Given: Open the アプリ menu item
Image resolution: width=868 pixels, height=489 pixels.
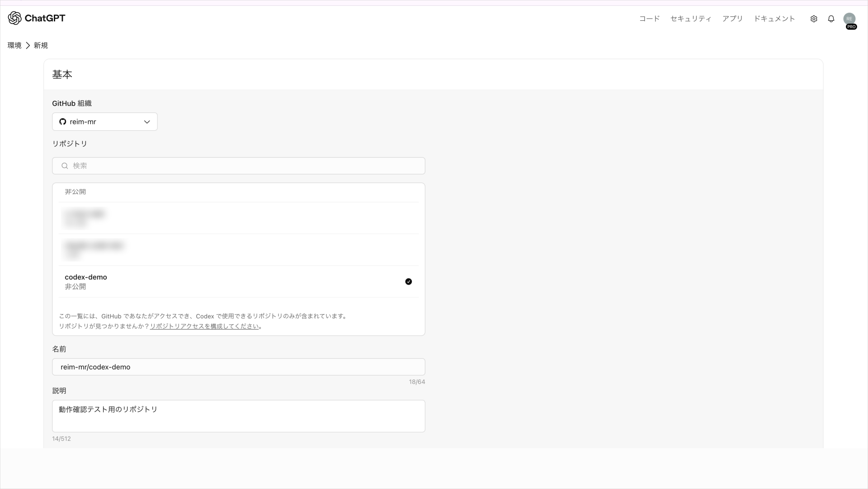Looking at the screenshot, I should click(x=732, y=19).
